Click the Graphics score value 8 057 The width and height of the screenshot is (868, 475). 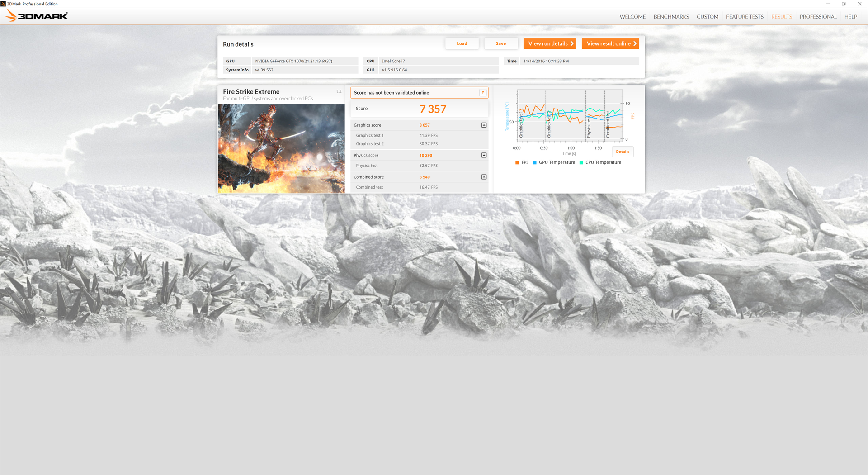click(425, 125)
